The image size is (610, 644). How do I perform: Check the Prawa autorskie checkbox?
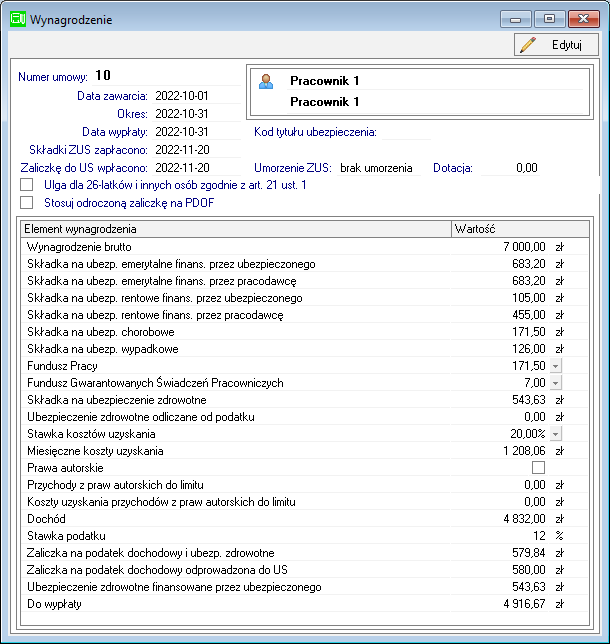pyautogui.click(x=538, y=467)
